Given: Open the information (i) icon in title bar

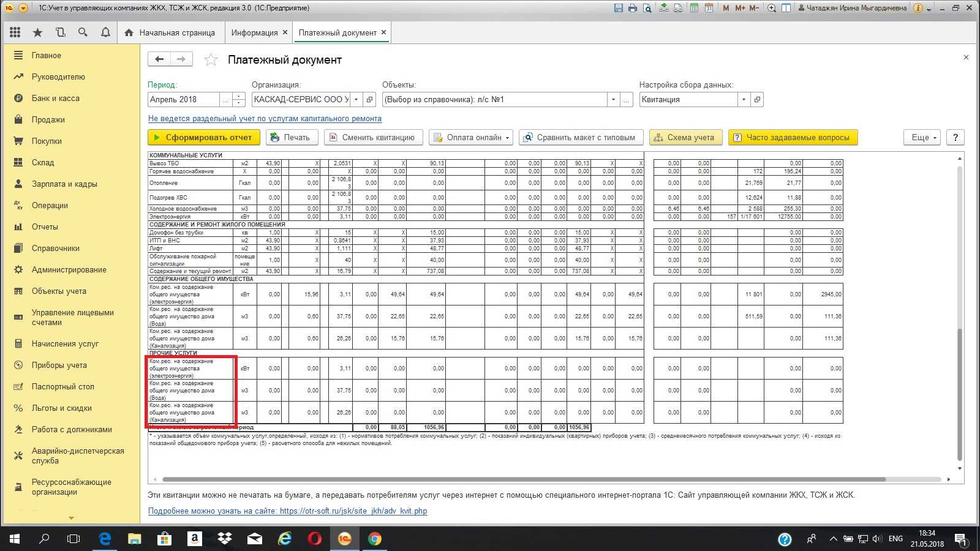Looking at the screenshot, I should point(918,8).
